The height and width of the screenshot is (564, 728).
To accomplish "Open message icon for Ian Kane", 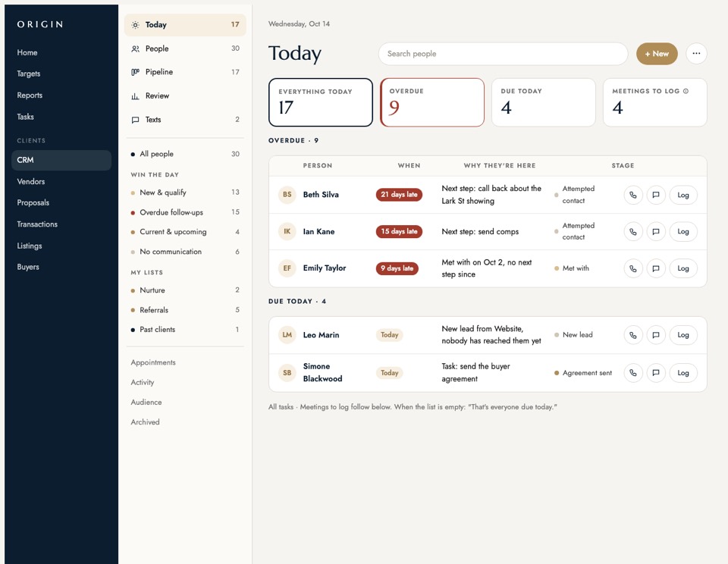I will (x=655, y=232).
